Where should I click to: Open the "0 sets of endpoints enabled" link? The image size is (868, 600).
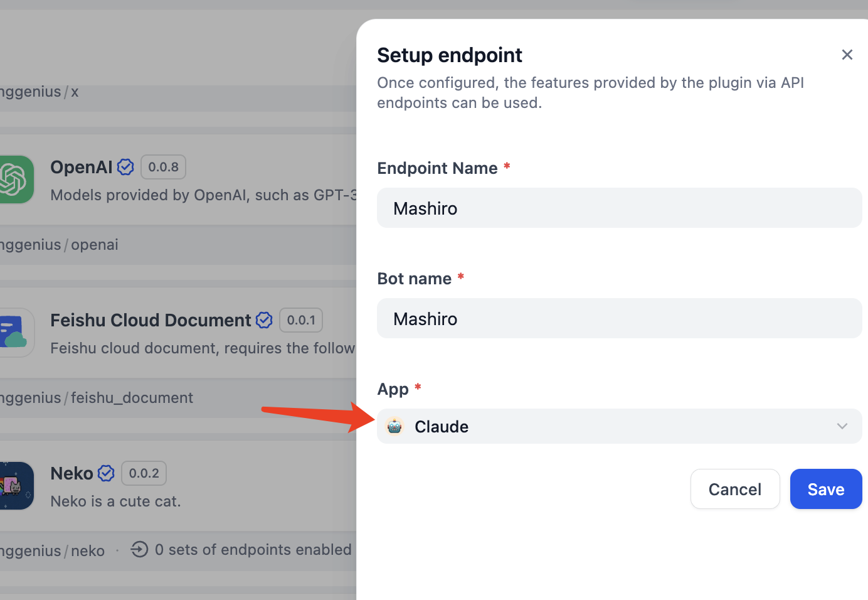253,550
